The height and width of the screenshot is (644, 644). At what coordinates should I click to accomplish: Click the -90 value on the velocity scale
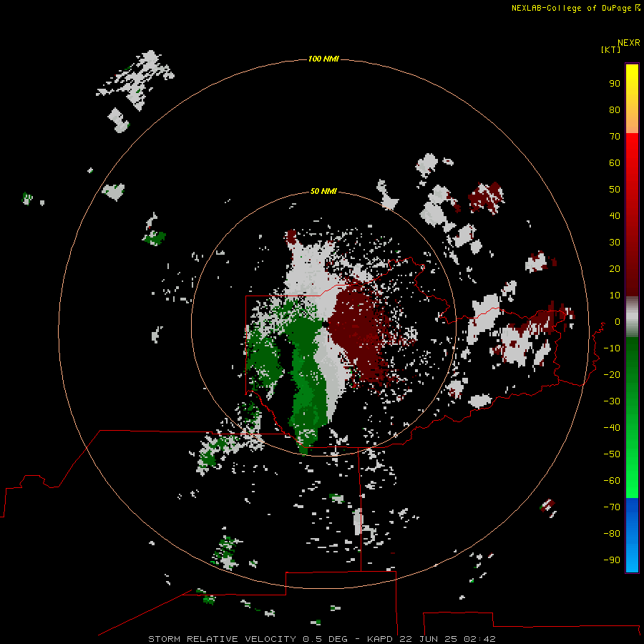pos(612,560)
